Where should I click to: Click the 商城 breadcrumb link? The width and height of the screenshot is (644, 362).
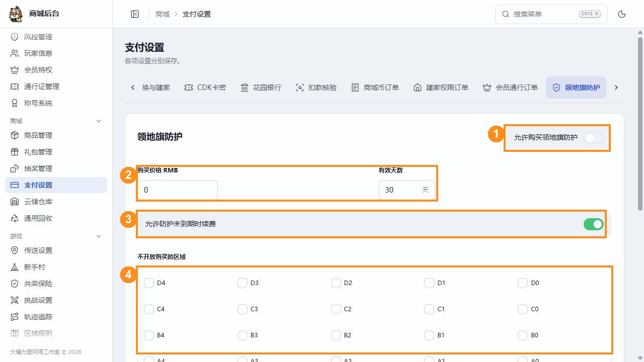163,14
